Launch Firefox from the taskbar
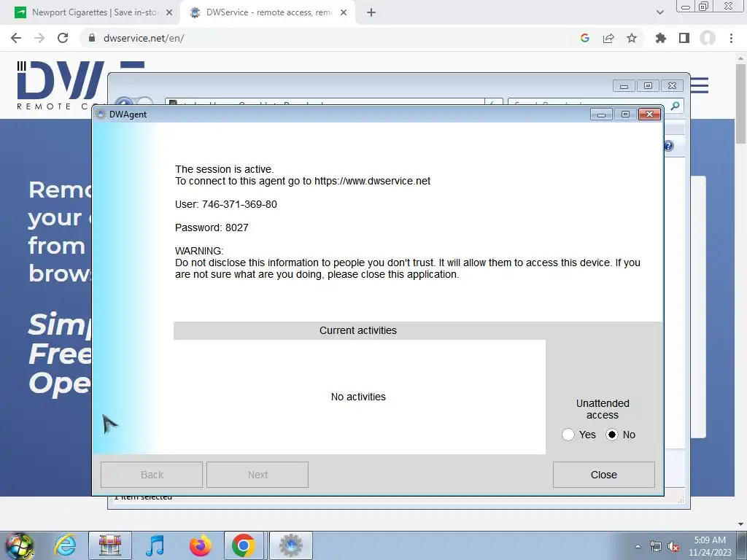The image size is (747, 560). (200, 545)
